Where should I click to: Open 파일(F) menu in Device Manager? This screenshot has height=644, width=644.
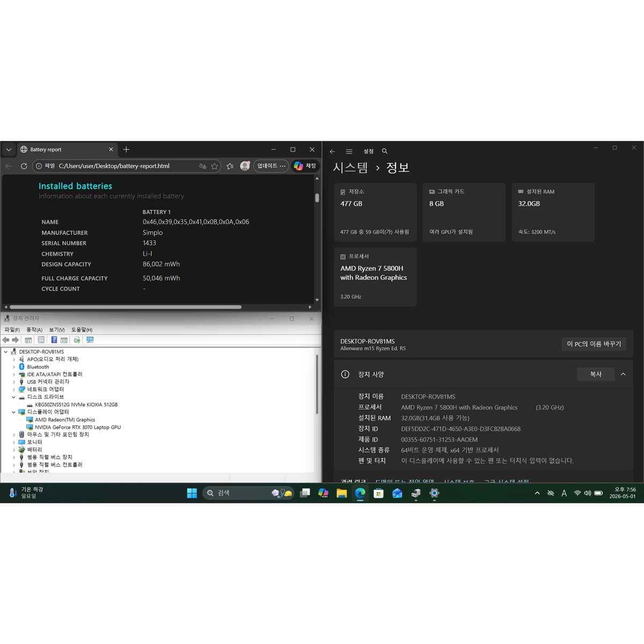(12, 330)
